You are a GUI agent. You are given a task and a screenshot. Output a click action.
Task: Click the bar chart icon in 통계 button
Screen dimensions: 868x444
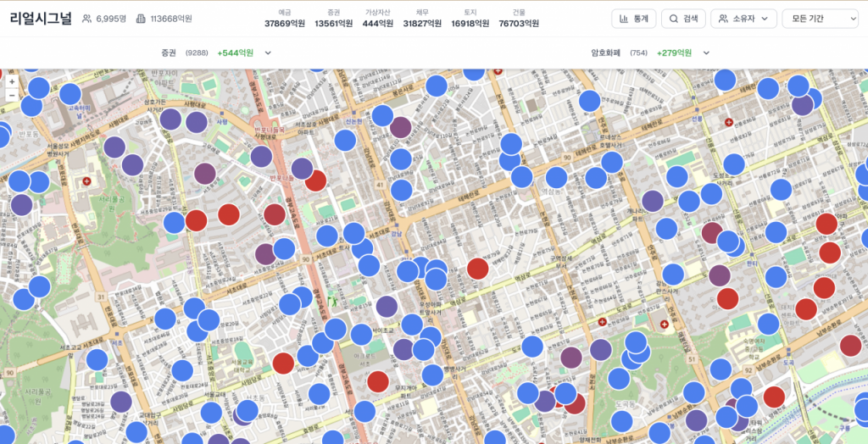click(x=624, y=19)
